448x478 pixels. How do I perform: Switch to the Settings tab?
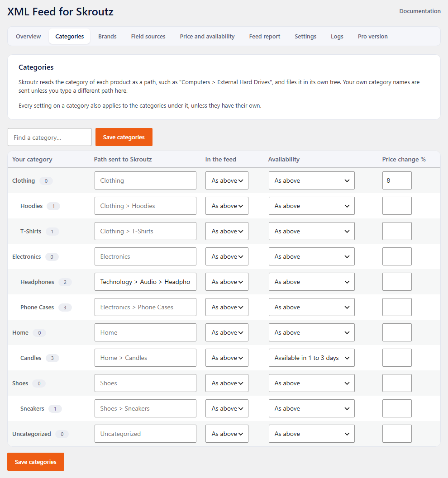[305, 36]
